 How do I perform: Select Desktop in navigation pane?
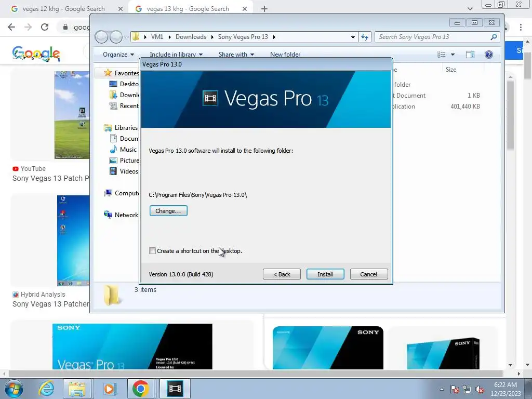pos(124,84)
